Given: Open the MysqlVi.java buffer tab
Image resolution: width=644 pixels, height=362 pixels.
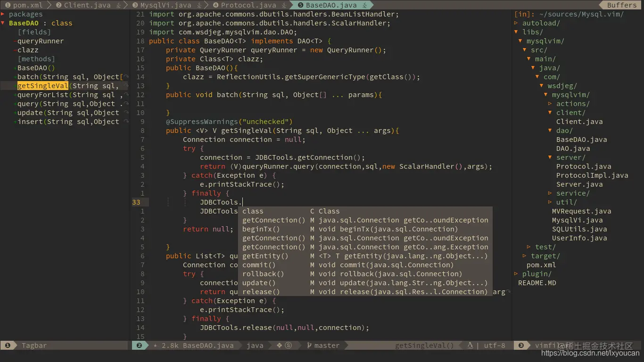Looking at the screenshot, I should point(166,5).
